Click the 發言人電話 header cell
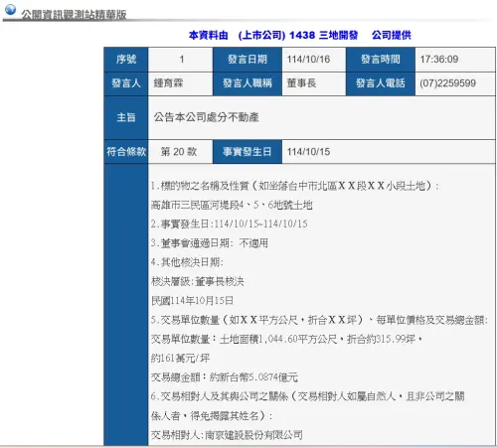497x448 pixels. (381, 83)
